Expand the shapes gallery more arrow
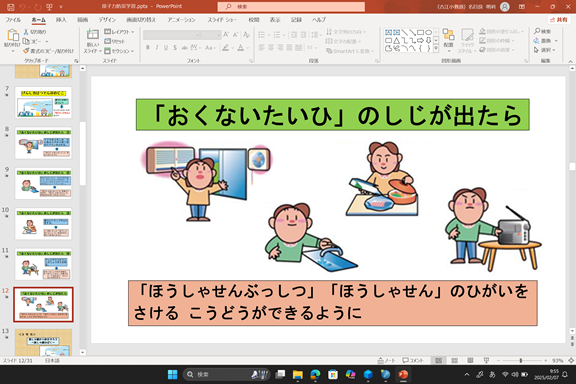This screenshot has width=576, height=384. point(436,49)
